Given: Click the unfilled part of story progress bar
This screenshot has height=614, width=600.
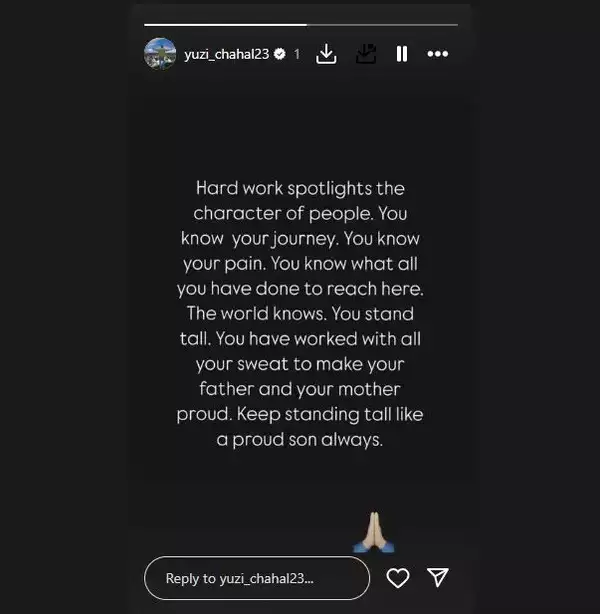Looking at the screenshot, I should (x=382, y=25).
